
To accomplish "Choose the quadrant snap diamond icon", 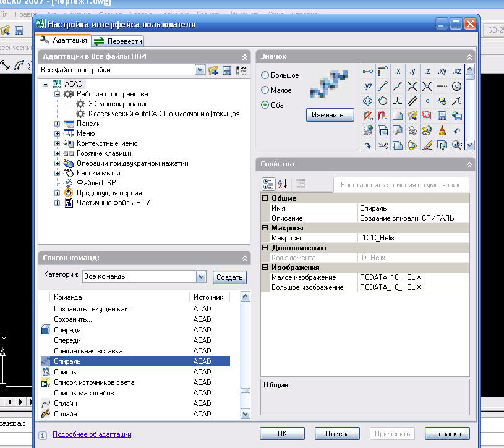I will click(368, 101).
